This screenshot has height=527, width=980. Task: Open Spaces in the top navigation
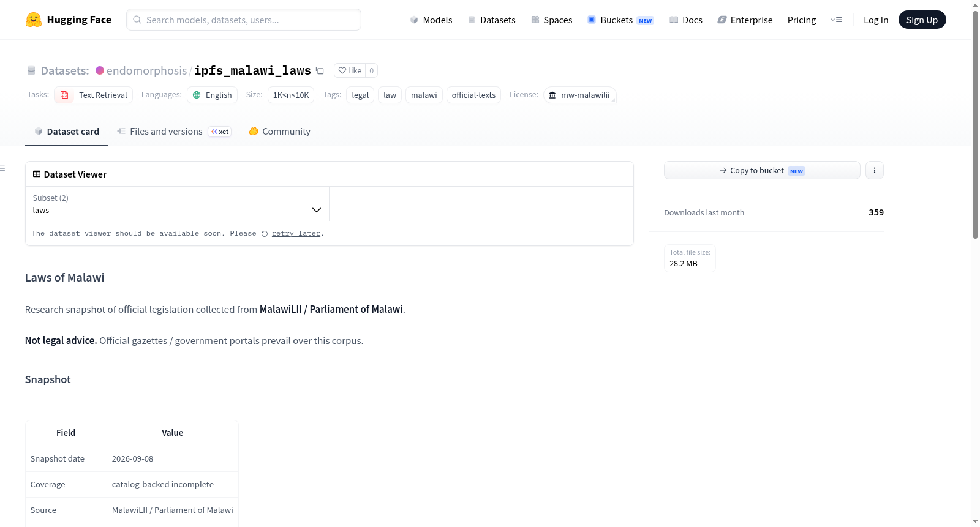click(552, 20)
